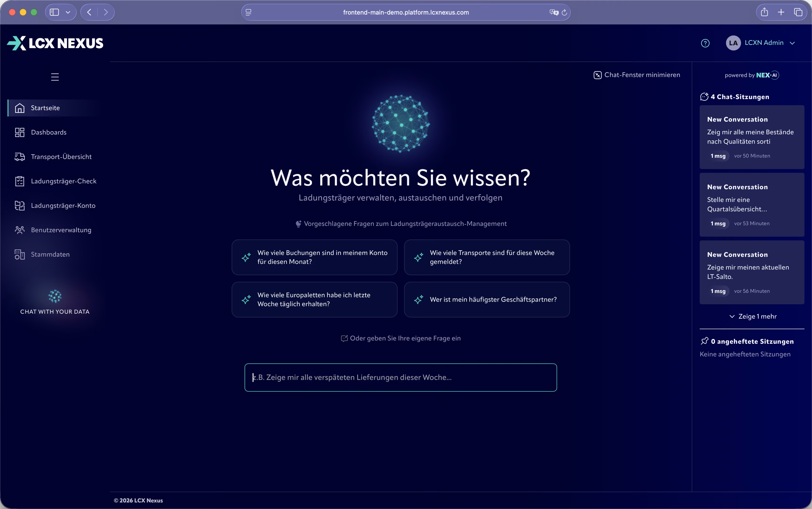812x509 pixels.
Task: Open a new browser tab with plus icon
Action: tap(781, 12)
